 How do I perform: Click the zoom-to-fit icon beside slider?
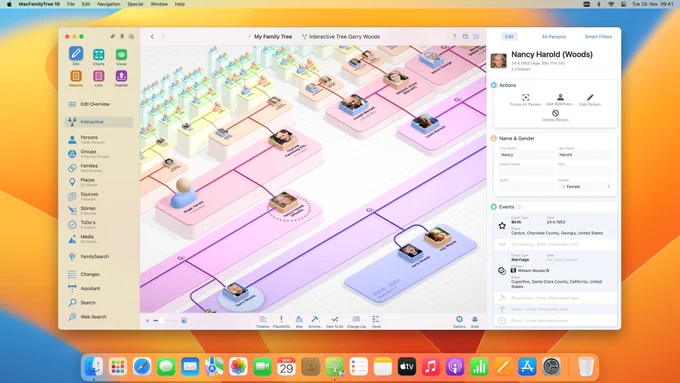[184, 321]
